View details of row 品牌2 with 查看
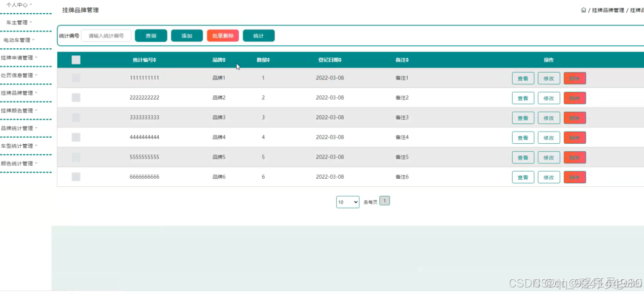 click(x=523, y=98)
